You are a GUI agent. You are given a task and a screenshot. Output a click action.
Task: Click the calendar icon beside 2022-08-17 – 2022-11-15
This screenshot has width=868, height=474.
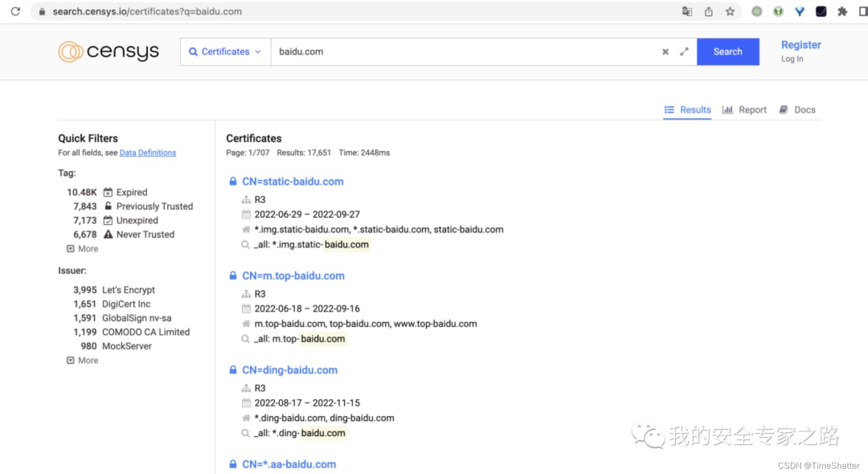(x=246, y=403)
